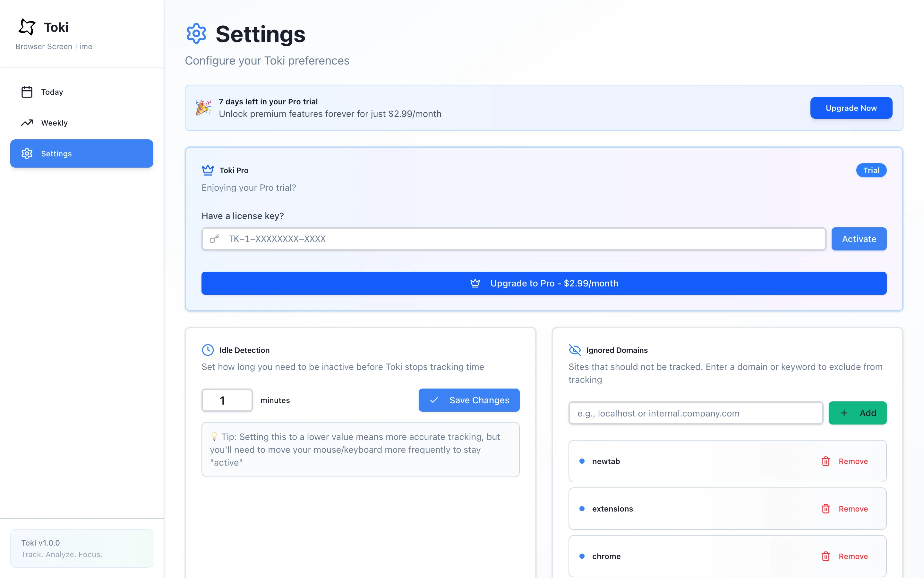Remove the extensions ignored domain

(x=844, y=508)
